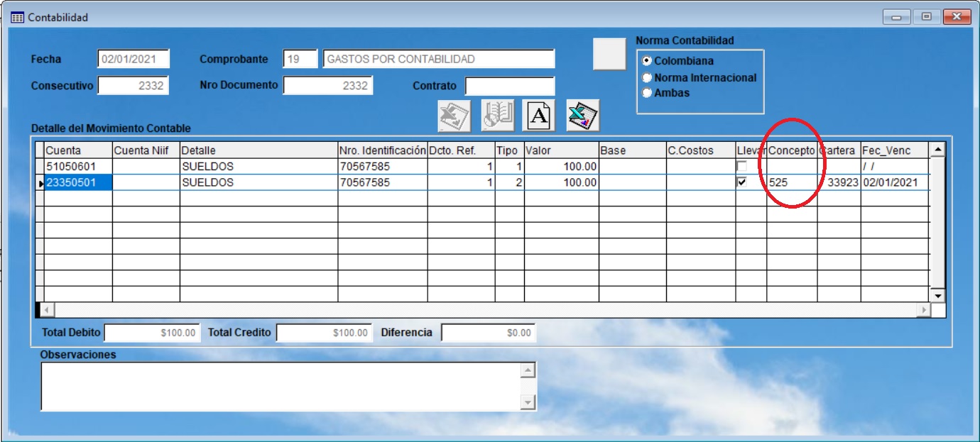Click the Total Debito field

click(x=153, y=332)
